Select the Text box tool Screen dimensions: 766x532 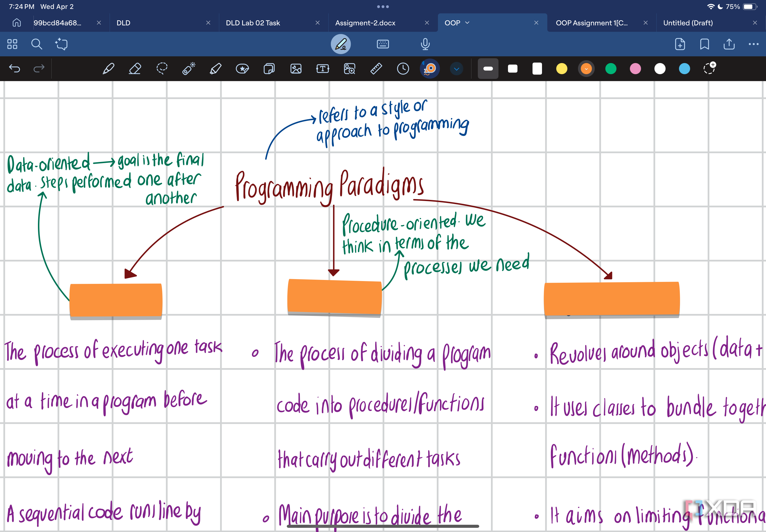322,69
